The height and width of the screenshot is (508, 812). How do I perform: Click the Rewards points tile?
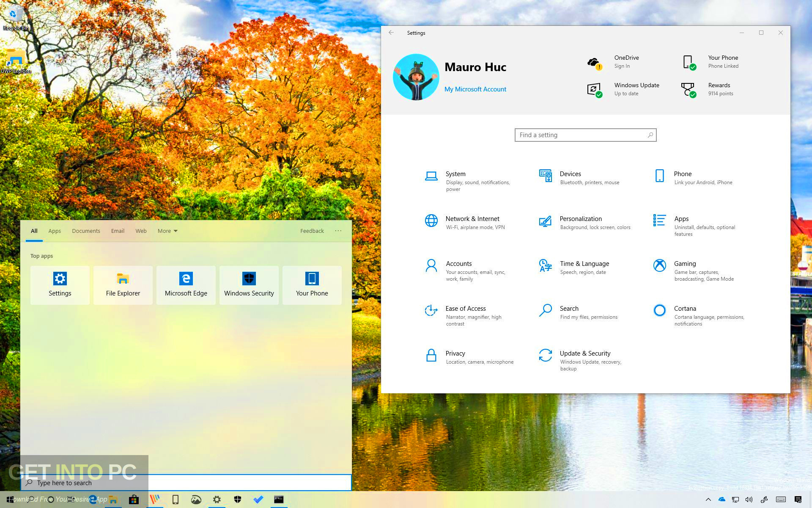(x=707, y=89)
